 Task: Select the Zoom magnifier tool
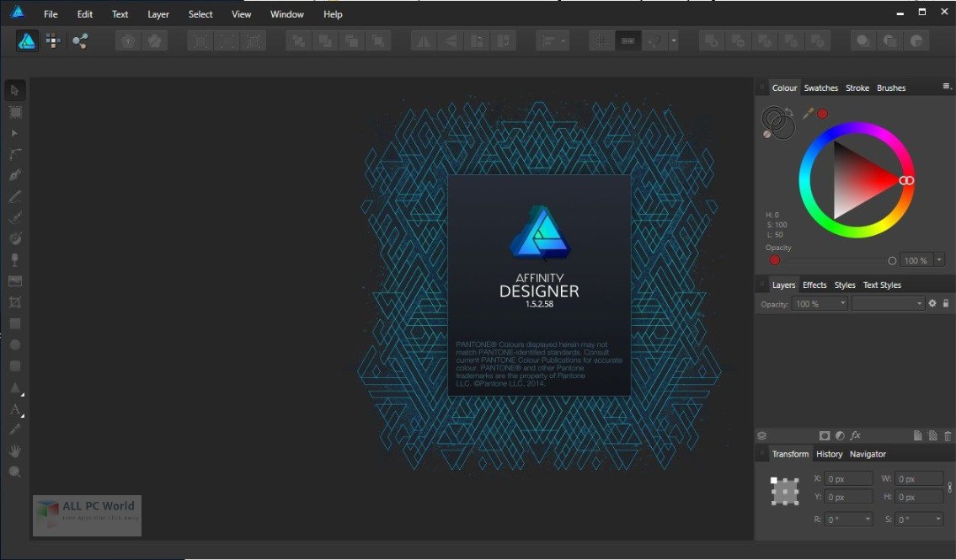point(15,472)
